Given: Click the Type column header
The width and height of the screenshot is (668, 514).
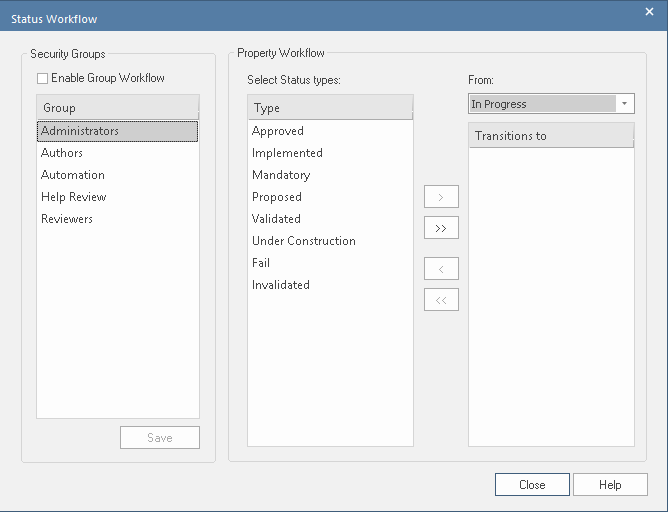Looking at the screenshot, I should (330, 108).
